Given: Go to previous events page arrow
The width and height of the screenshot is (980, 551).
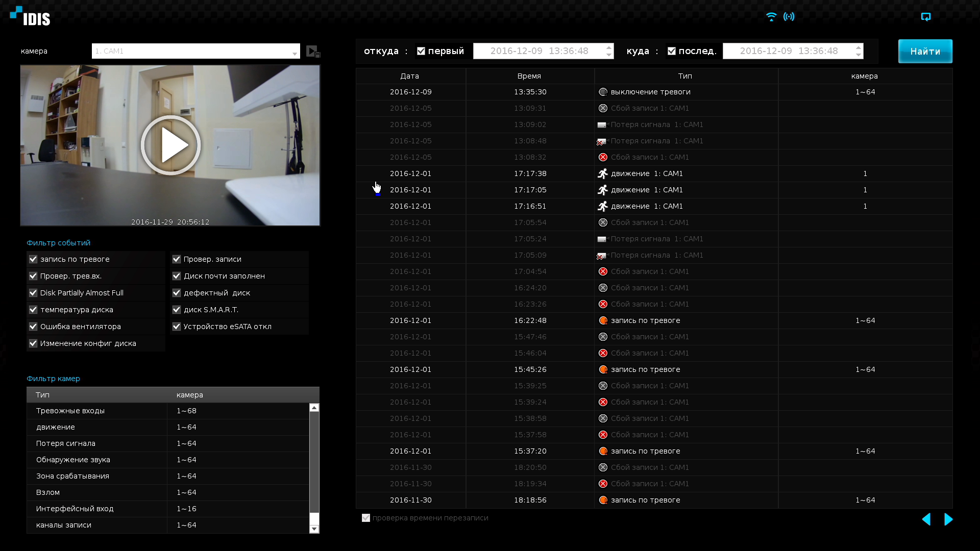Looking at the screenshot, I should [926, 519].
